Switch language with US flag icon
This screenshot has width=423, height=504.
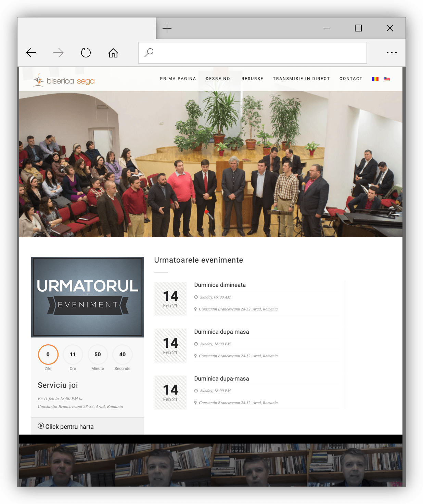387,79
